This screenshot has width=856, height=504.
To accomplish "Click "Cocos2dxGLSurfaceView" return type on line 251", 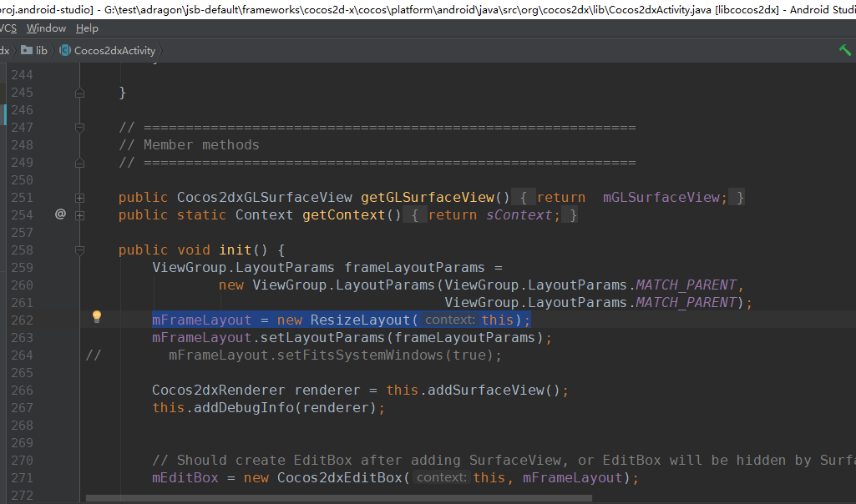I will tap(264, 198).
